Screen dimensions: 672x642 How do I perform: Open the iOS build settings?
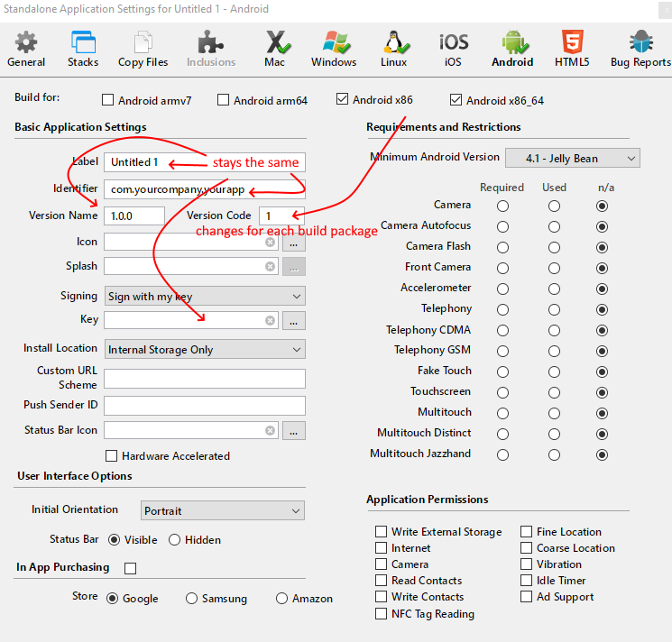pyautogui.click(x=453, y=49)
